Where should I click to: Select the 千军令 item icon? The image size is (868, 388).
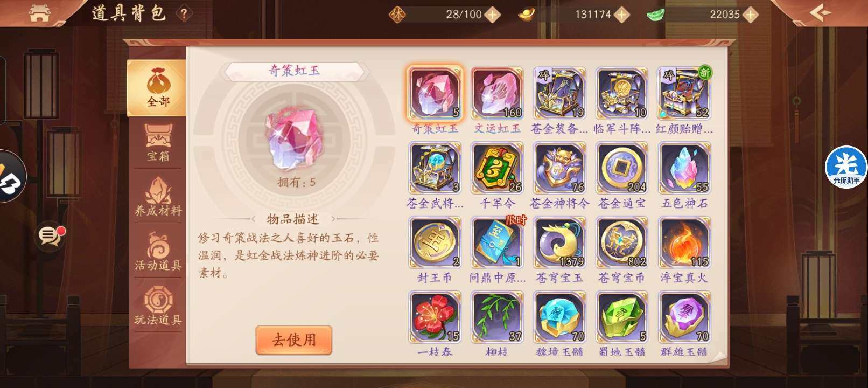tap(497, 168)
